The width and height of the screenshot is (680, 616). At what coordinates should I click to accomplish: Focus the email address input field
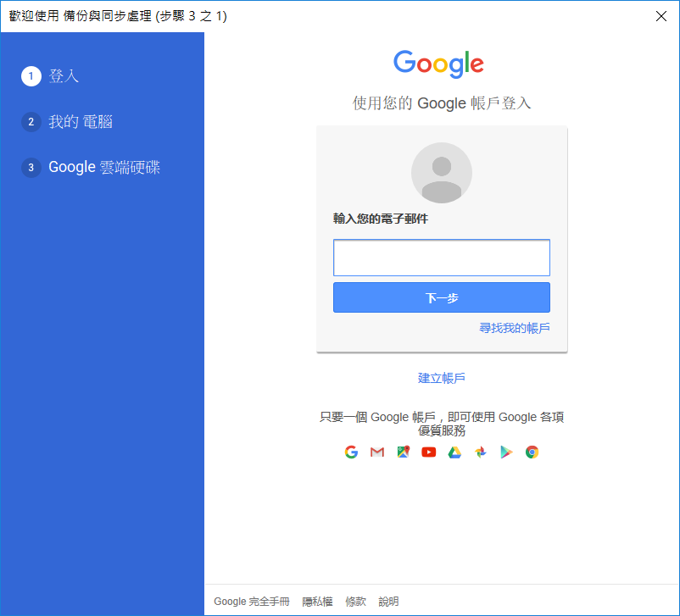(442, 258)
